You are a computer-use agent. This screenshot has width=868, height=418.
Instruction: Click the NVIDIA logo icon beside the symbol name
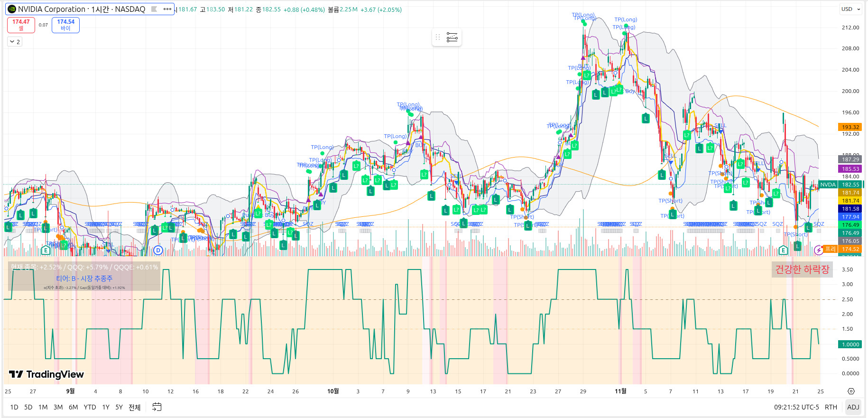pyautogui.click(x=12, y=9)
